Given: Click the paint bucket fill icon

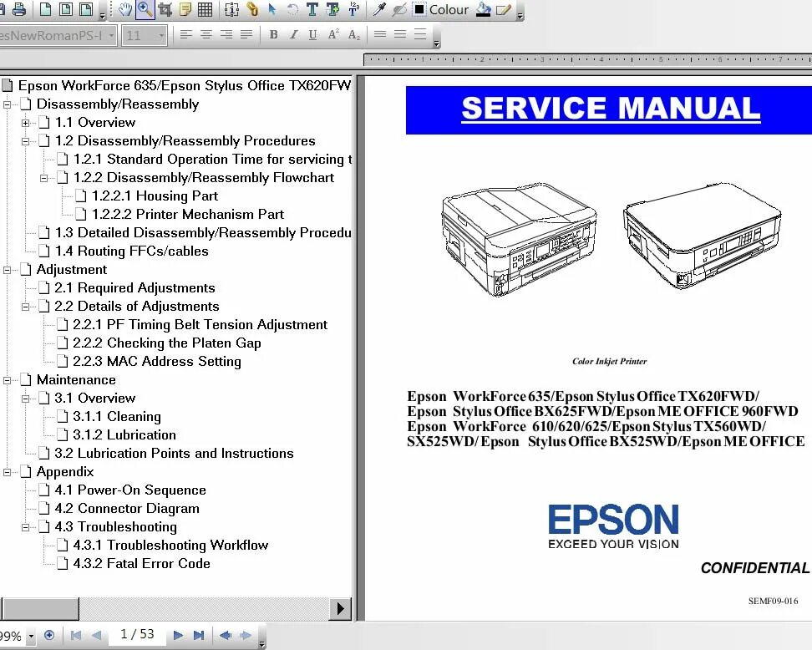Looking at the screenshot, I should pyautogui.click(x=483, y=9).
